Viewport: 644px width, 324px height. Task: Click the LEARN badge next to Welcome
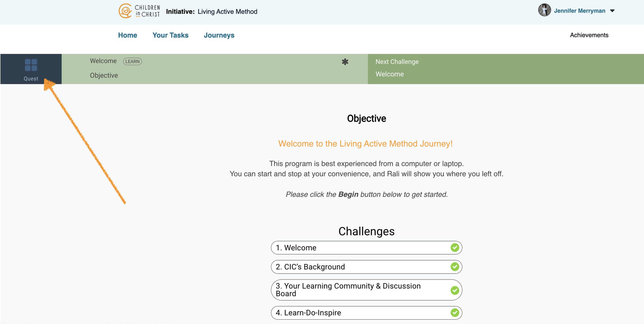[x=132, y=62]
